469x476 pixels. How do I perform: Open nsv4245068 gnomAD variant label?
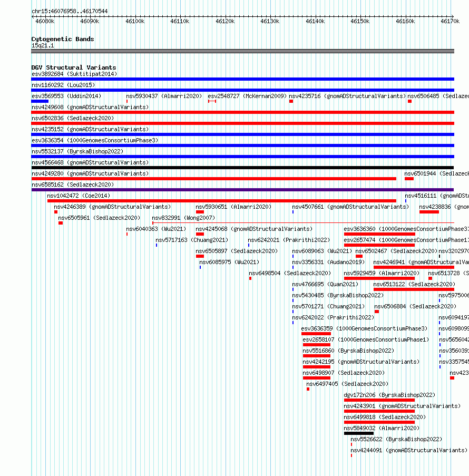pyautogui.click(x=254, y=229)
